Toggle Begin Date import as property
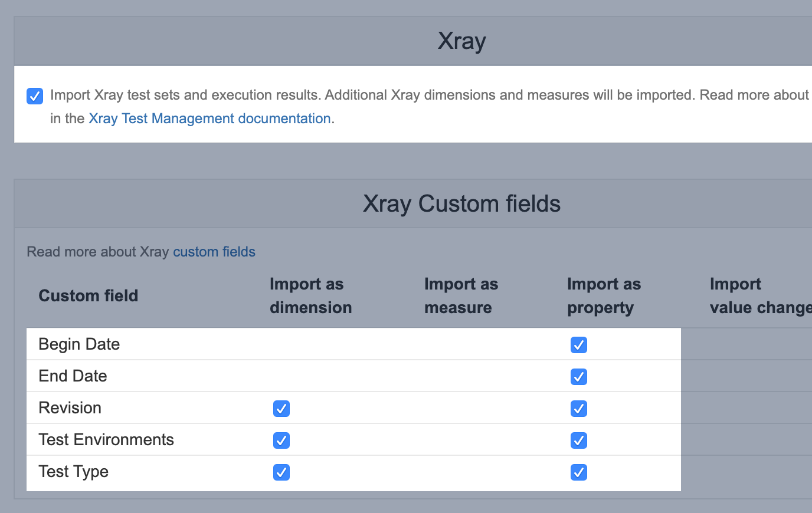812x513 pixels. 579,345
